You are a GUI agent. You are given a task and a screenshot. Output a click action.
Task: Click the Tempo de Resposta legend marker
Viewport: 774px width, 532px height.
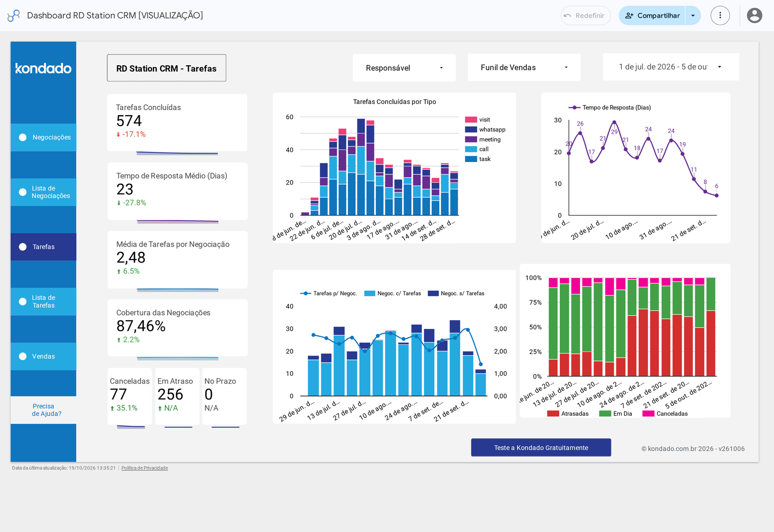pyautogui.click(x=574, y=107)
